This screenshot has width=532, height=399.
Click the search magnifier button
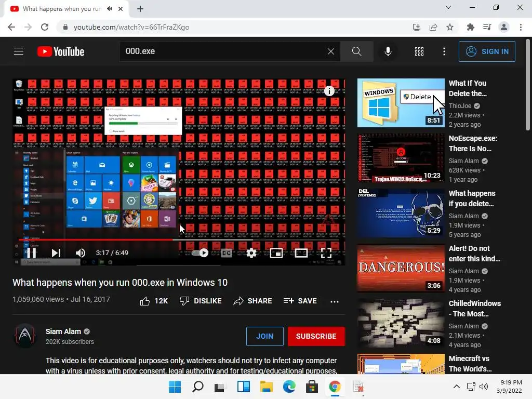356,51
